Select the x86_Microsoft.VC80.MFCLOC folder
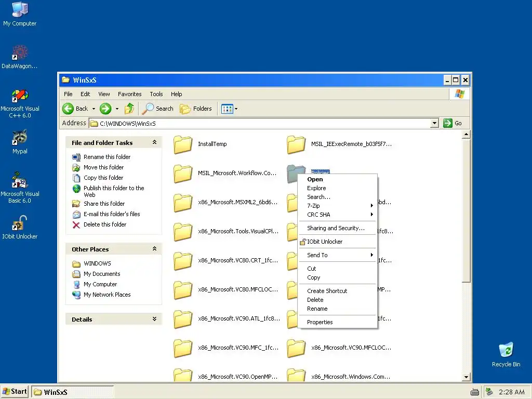532x399 pixels. pos(226,290)
